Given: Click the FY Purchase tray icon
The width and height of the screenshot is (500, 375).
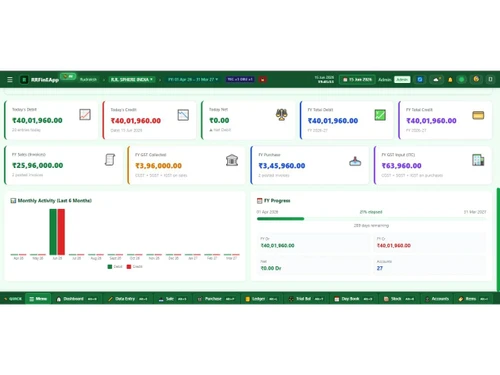Looking at the screenshot, I should pyautogui.click(x=355, y=161).
